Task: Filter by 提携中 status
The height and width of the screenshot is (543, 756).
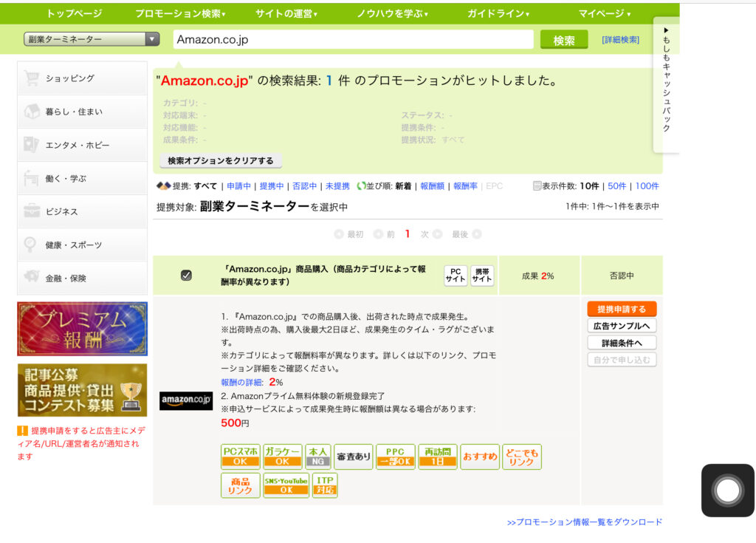Action: [x=272, y=186]
